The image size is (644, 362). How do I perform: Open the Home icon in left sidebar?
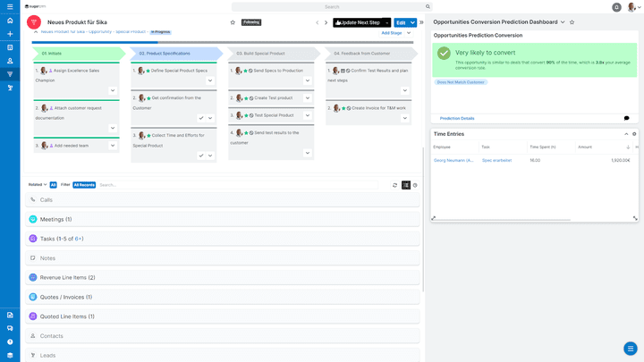[10, 20]
